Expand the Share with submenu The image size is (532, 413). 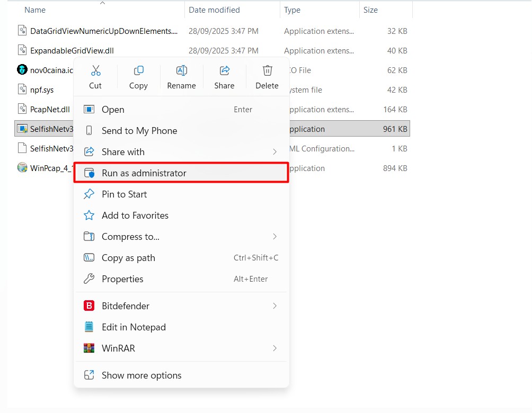274,152
